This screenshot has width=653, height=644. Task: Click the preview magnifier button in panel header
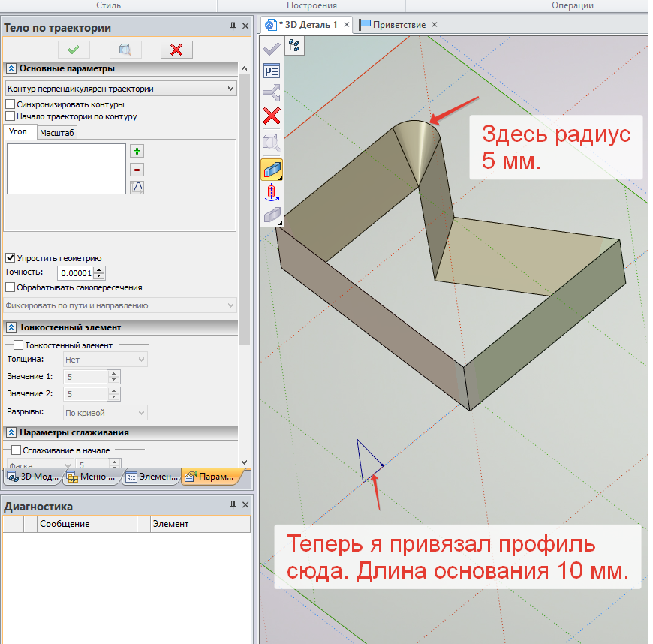click(x=125, y=50)
